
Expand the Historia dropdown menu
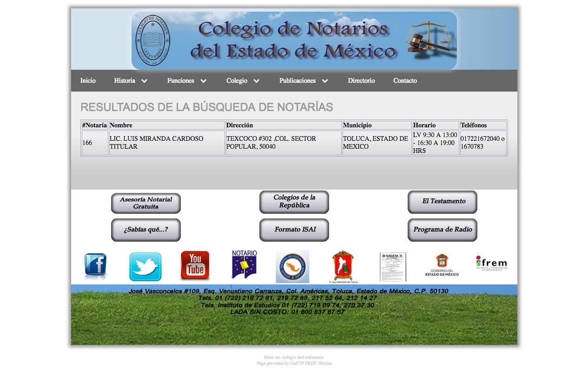point(131,81)
